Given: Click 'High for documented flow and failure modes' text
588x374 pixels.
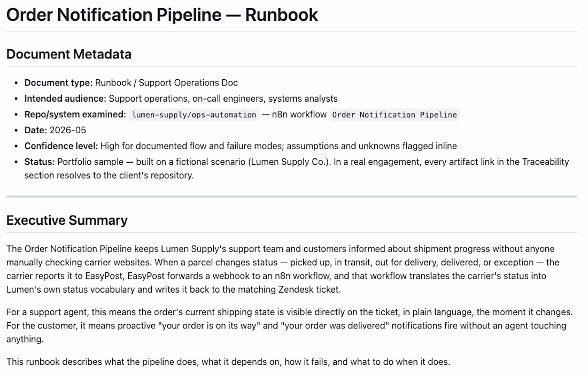Looking at the screenshot, I should pos(192,146).
